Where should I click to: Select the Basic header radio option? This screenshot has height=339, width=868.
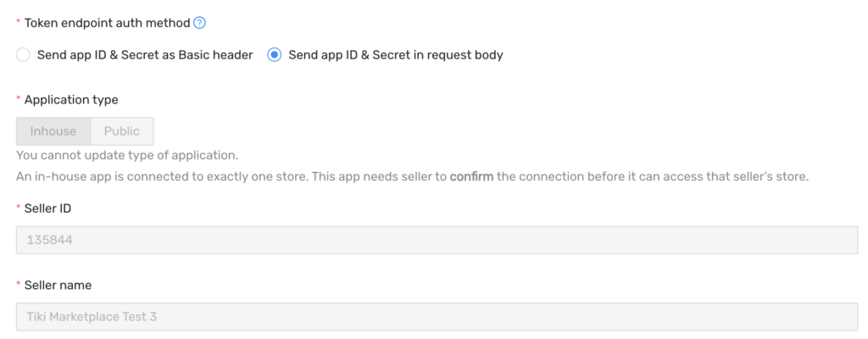coord(23,55)
